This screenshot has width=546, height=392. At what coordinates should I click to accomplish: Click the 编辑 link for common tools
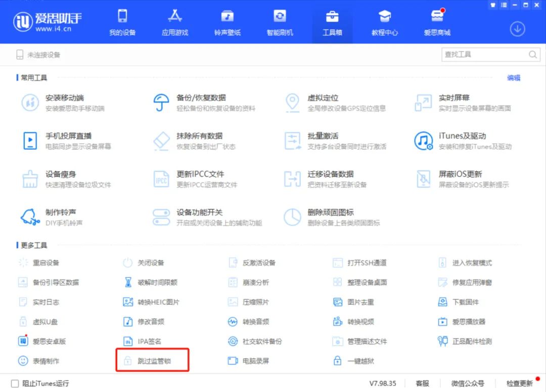(514, 78)
